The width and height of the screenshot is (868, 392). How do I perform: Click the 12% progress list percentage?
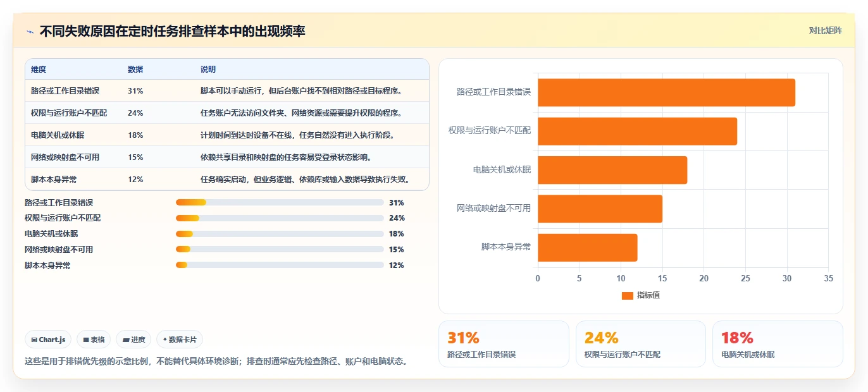pos(397,266)
